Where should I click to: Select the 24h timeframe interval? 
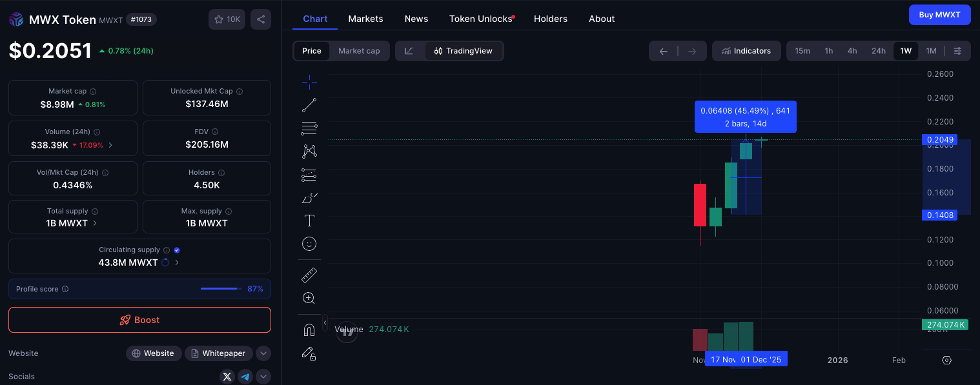click(879, 51)
